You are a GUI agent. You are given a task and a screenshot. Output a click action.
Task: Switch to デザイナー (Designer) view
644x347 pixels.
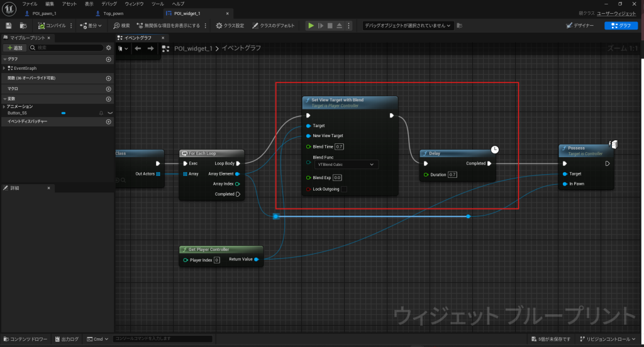coord(581,26)
